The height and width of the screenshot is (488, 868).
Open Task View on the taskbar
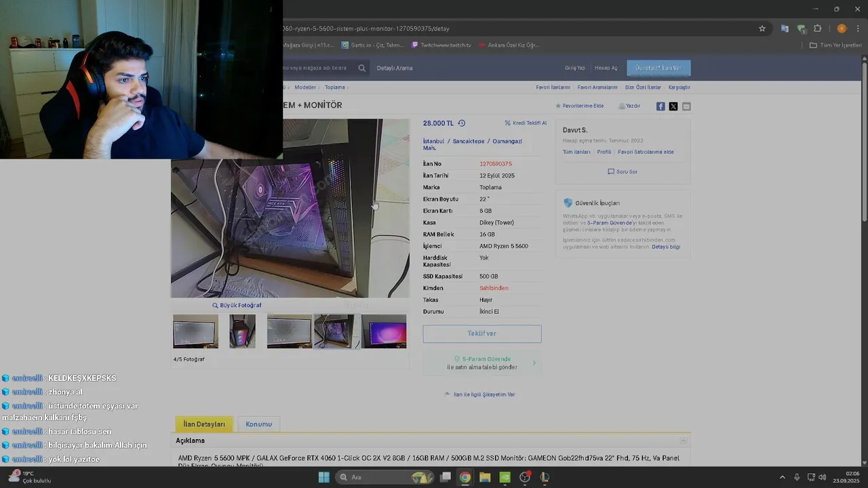point(446,477)
